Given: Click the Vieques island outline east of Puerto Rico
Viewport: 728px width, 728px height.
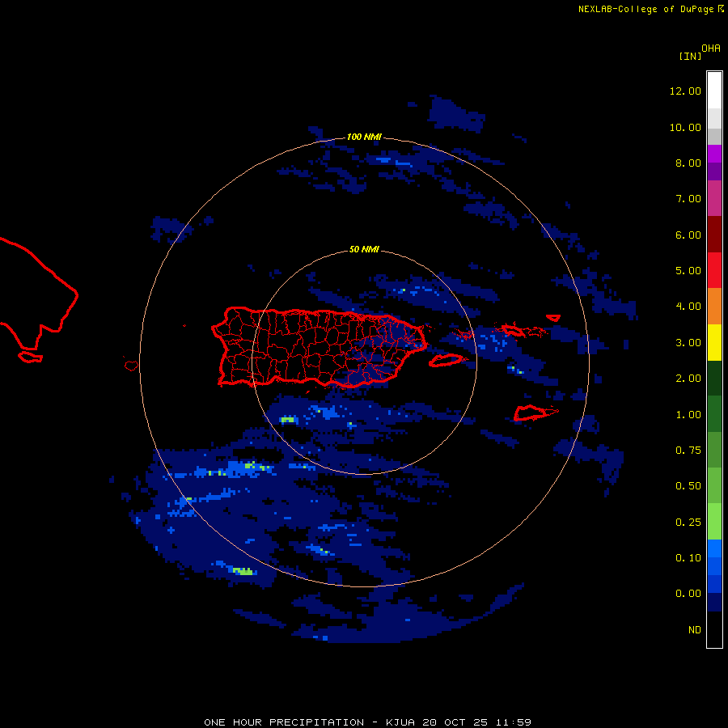Looking at the screenshot, I should 447,360.
